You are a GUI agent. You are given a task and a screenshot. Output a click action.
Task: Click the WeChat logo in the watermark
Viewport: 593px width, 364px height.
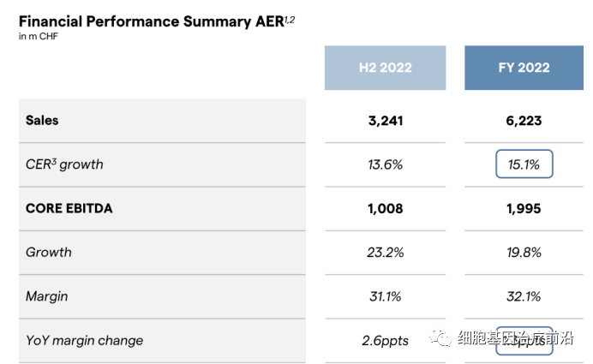442,339
